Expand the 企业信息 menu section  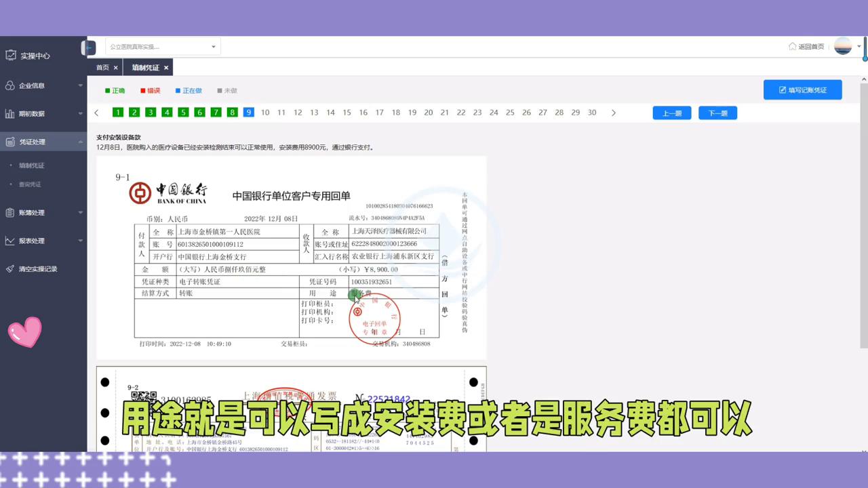pyautogui.click(x=79, y=85)
